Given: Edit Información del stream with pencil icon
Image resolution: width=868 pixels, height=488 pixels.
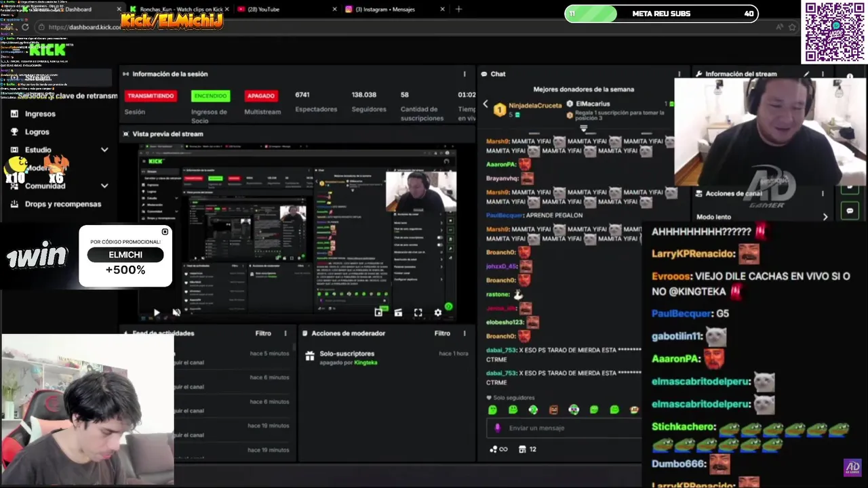Looking at the screenshot, I should [x=806, y=74].
